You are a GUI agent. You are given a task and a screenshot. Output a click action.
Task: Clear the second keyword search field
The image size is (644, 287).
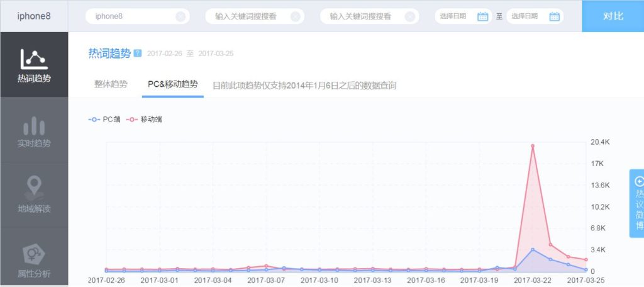pyautogui.click(x=295, y=17)
